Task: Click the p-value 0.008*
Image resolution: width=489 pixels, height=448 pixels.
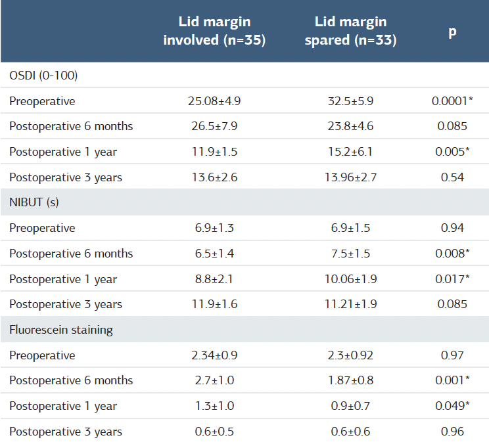Action: (x=452, y=254)
